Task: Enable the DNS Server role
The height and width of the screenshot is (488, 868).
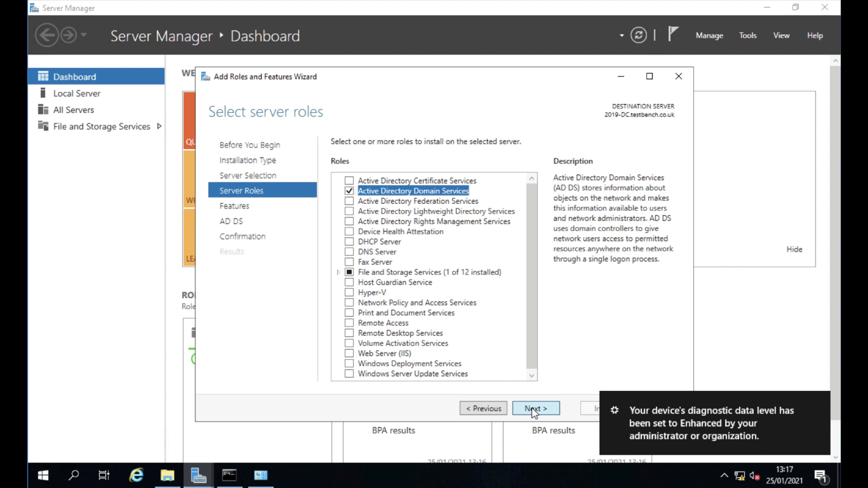Action: [x=349, y=251]
